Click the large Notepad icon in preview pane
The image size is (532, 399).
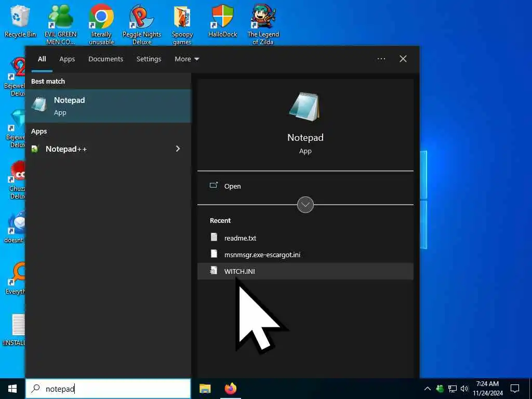[305, 107]
